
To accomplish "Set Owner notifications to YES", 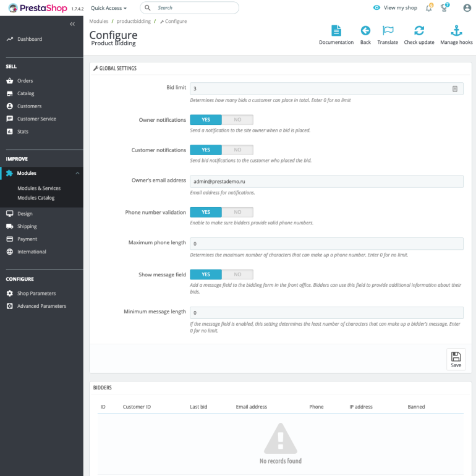I will pos(206,119).
